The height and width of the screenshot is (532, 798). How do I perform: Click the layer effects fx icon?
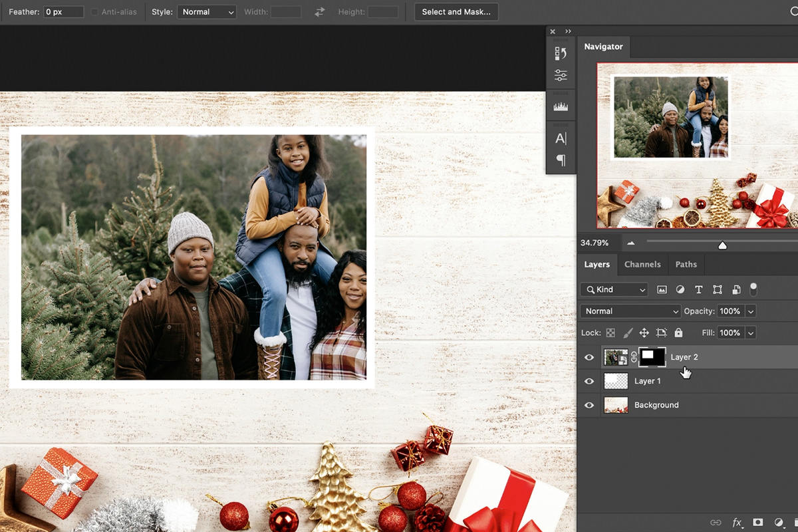coord(737,523)
